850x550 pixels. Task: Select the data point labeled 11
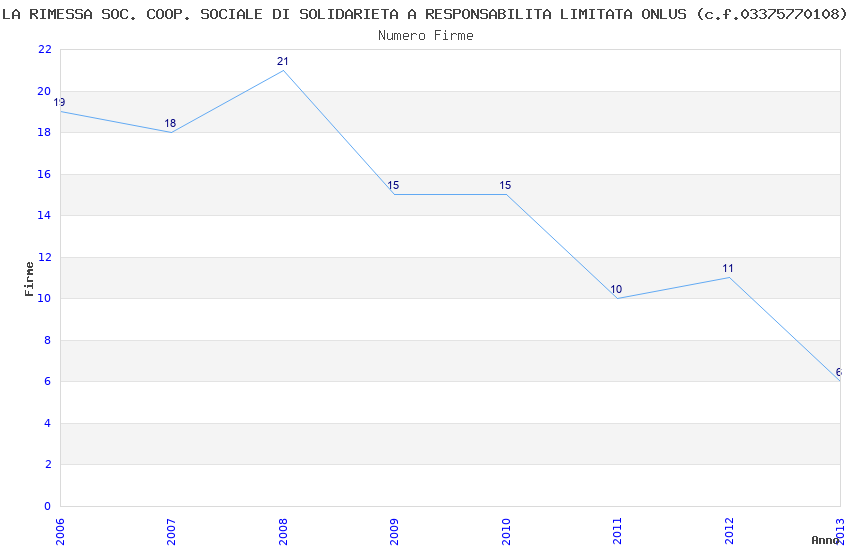click(727, 268)
